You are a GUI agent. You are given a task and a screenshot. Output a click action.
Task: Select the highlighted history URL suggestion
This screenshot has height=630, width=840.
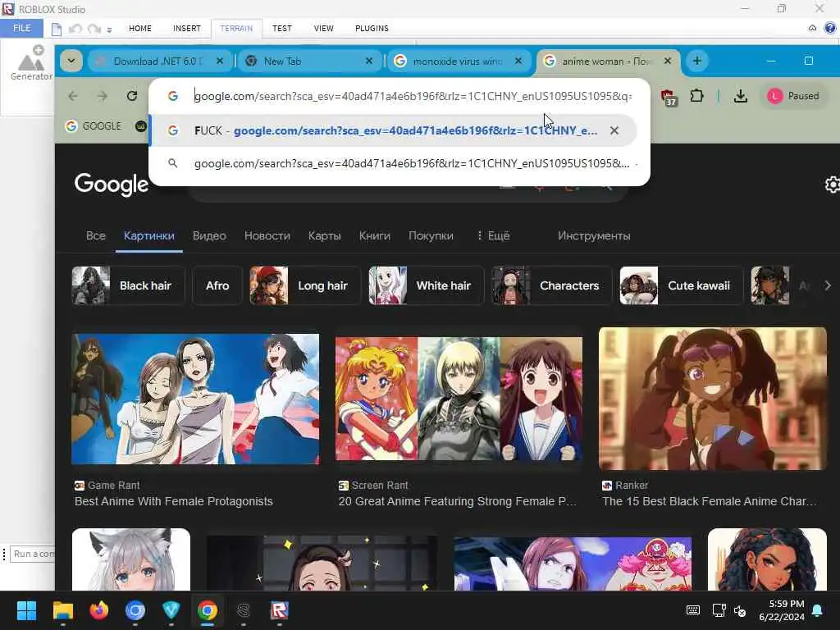(x=393, y=130)
